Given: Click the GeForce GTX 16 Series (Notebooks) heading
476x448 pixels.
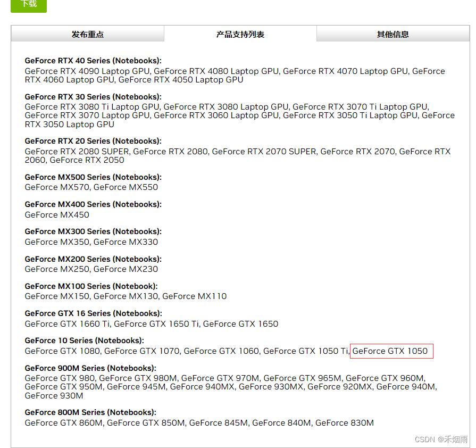Looking at the screenshot, I should [x=93, y=313].
